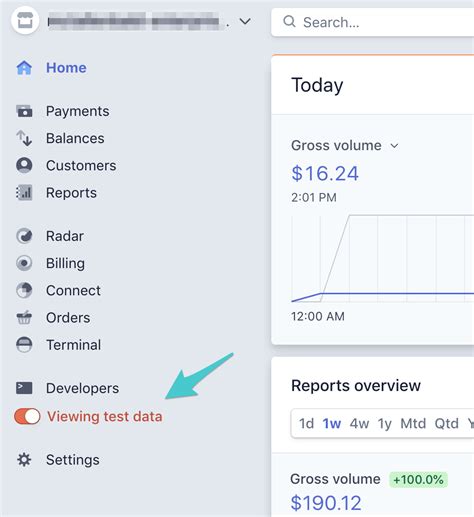
Task: Click the Customers person icon
Action: coord(24,165)
